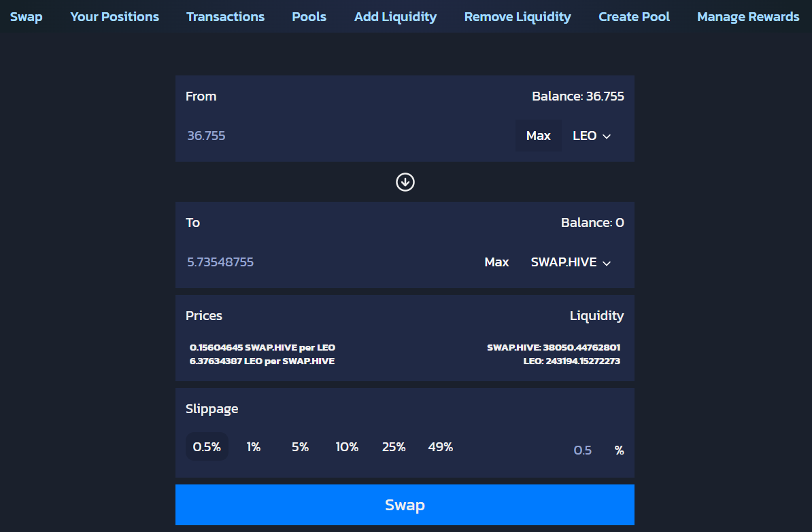The width and height of the screenshot is (812, 532).
Task: Open the LEO token dropdown
Action: (592, 136)
